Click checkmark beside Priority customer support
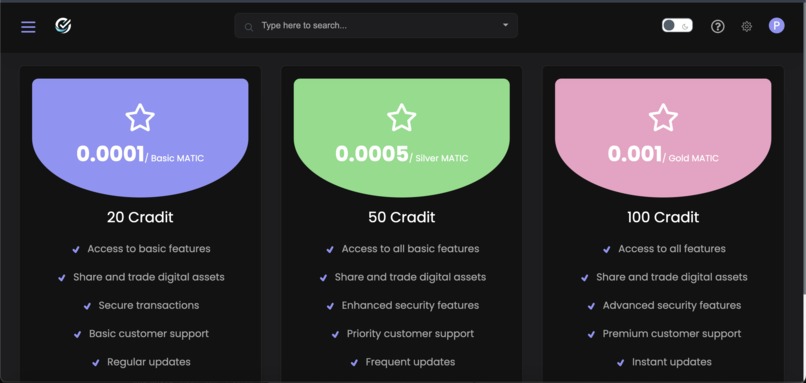Screen dimensions: 806x383 [335, 335]
